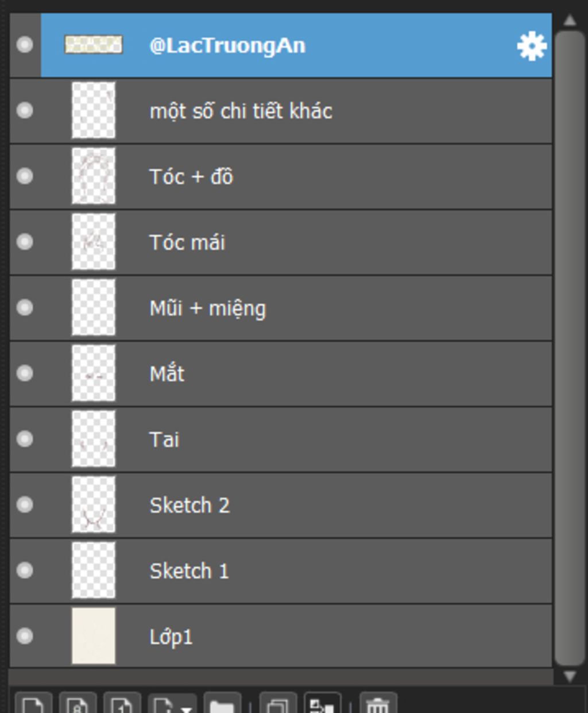Merge layer down with the one below
The height and width of the screenshot is (713, 588).
click(322, 703)
